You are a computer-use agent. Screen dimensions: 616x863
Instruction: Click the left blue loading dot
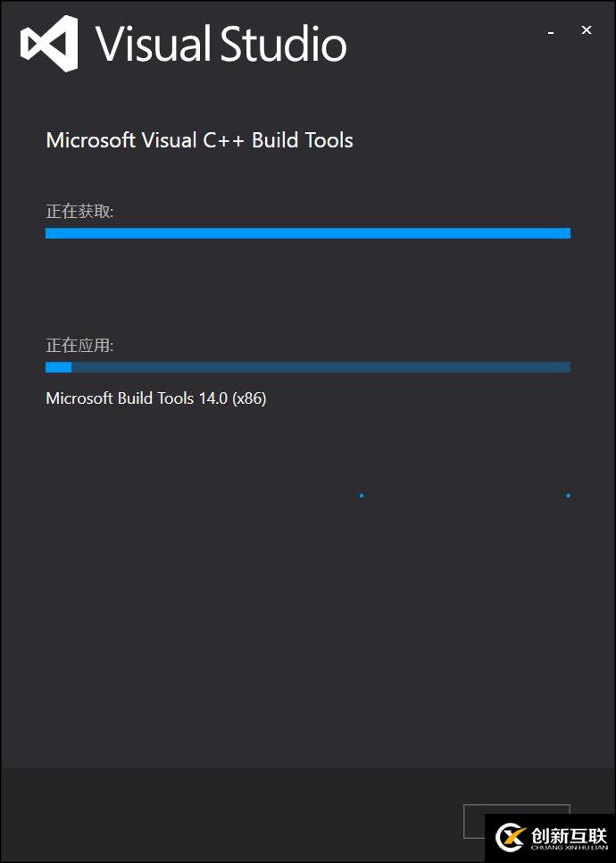pos(362,495)
